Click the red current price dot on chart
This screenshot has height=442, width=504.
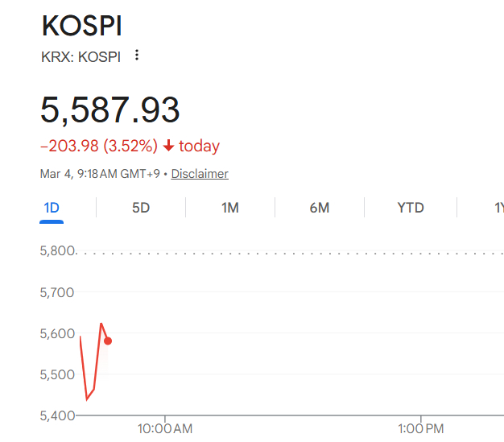click(x=108, y=341)
